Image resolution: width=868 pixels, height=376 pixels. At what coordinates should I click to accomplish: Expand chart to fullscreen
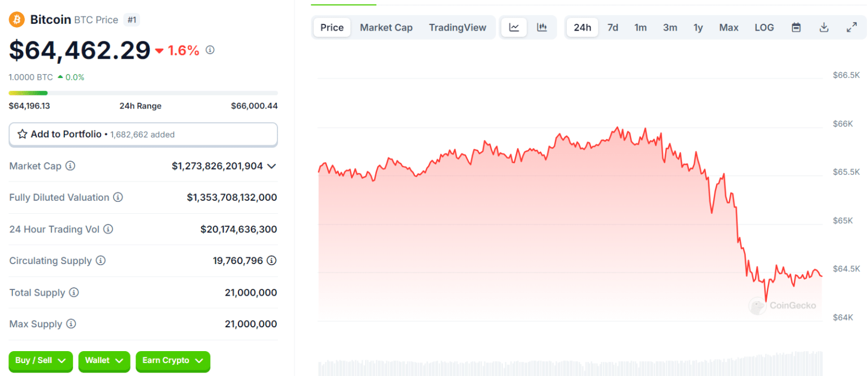click(x=852, y=27)
